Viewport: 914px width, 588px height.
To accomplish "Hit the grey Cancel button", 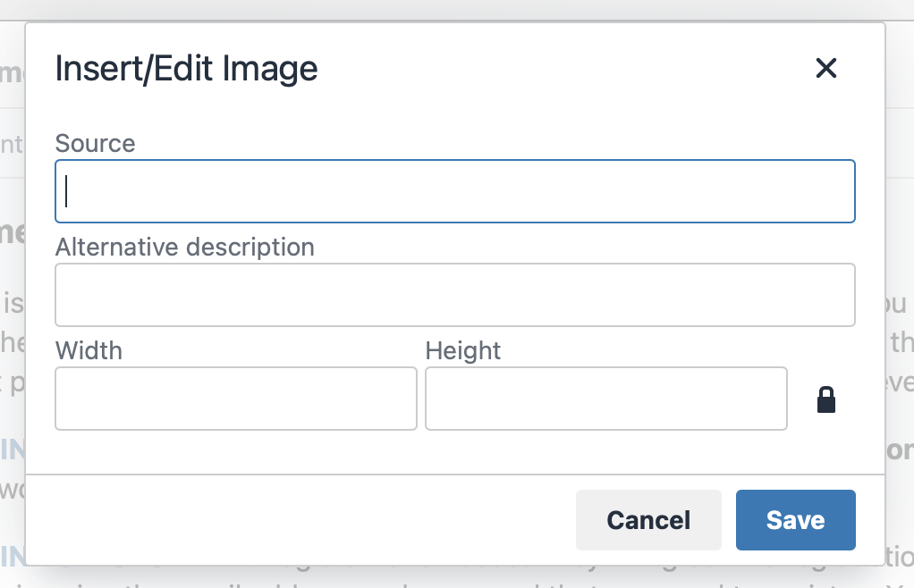I will pyautogui.click(x=648, y=520).
